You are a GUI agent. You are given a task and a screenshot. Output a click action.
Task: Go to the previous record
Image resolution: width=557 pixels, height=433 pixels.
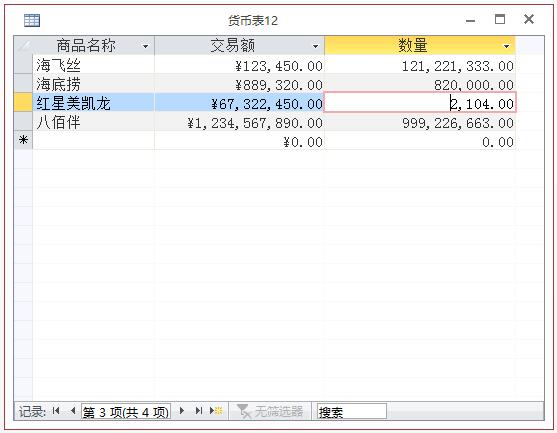pos(73,411)
